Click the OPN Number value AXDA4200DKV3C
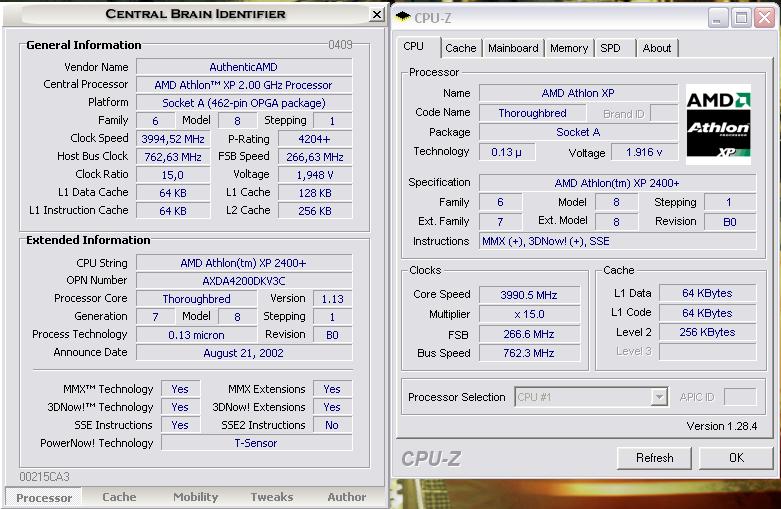The height and width of the screenshot is (509, 781). coord(244,281)
